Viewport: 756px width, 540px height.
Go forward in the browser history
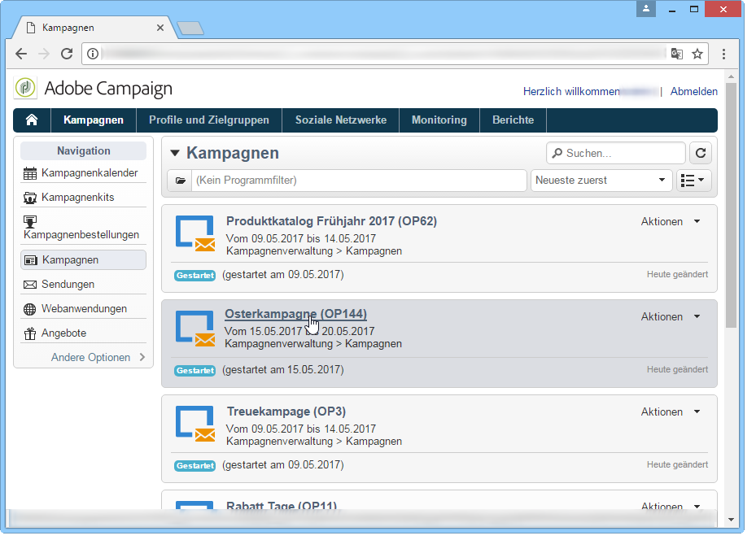(44, 54)
